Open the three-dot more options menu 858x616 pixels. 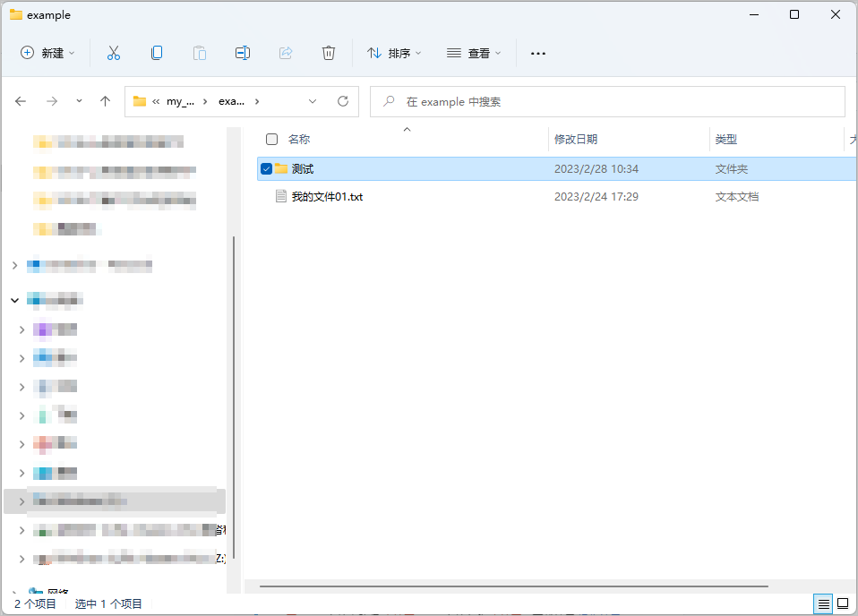point(537,54)
